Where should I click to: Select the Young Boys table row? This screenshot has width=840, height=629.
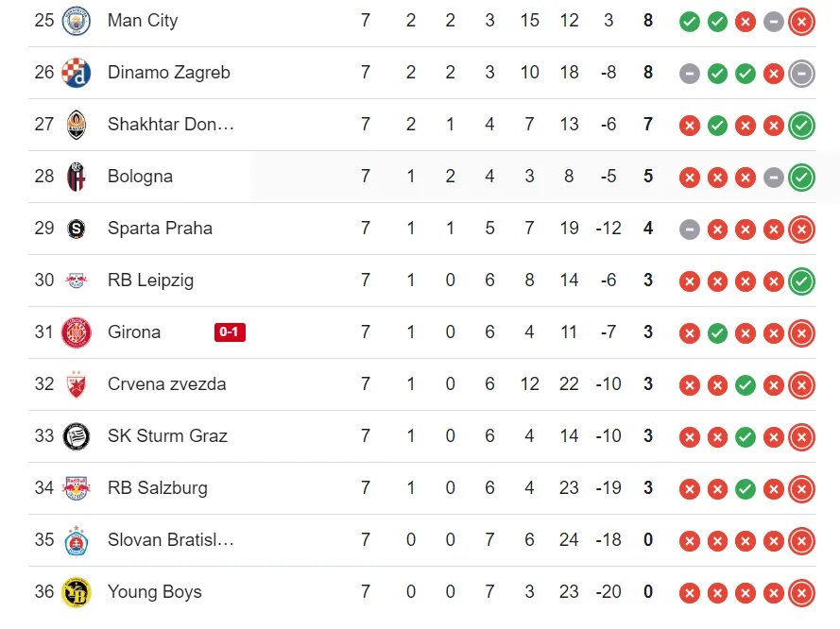pos(422,592)
